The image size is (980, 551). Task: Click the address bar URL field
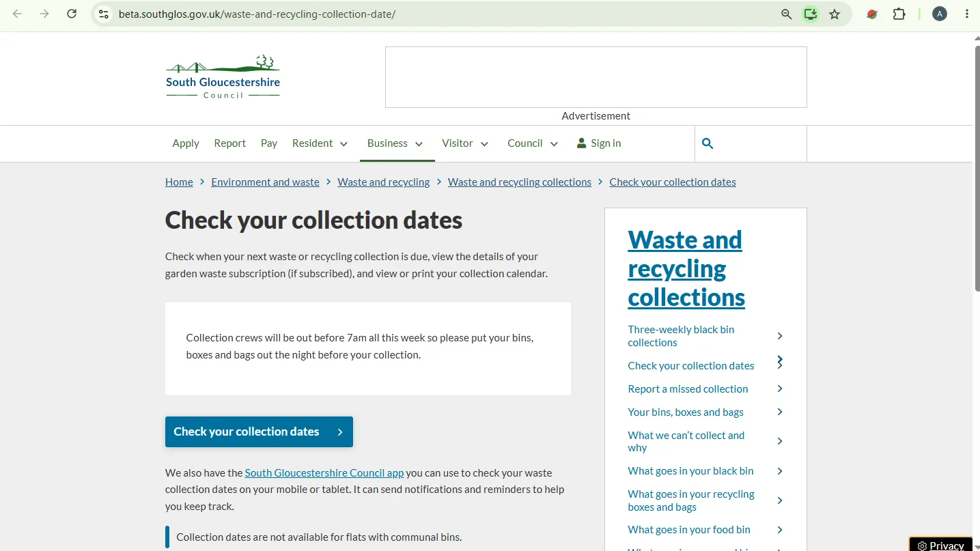coord(437,14)
